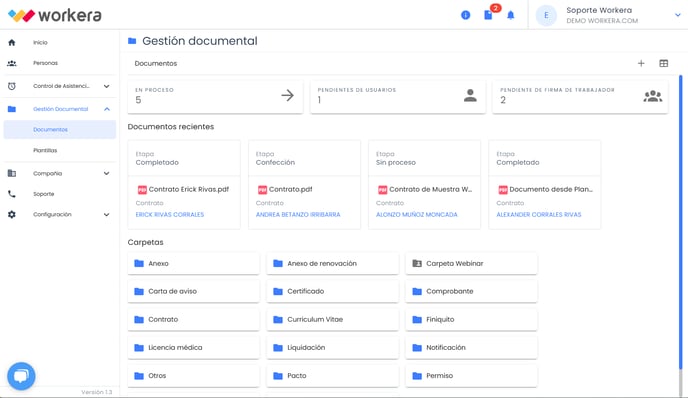Open Pendiente de Firma de Trabajador card
The width and height of the screenshot is (688, 398).
pyautogui.click(x=580, y=97)
